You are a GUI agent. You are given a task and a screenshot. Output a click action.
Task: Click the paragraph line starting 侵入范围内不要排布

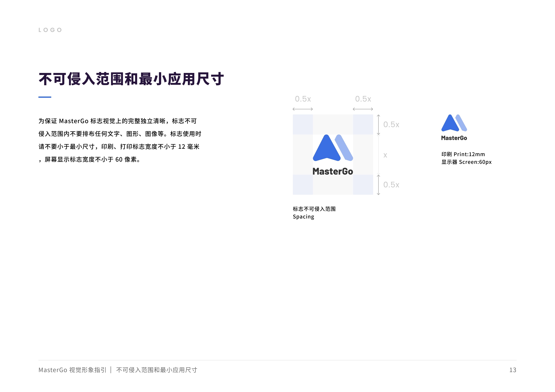tap(120, 134)
